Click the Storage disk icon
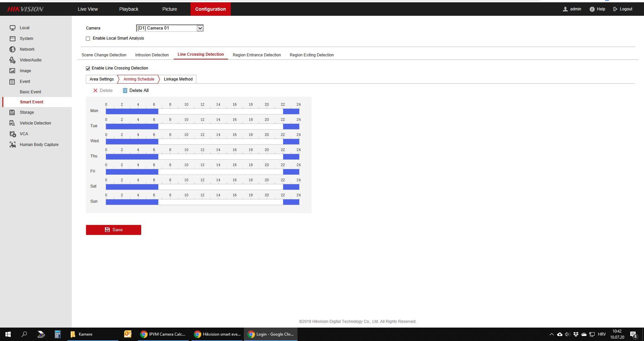644x341 pixels. tap(12, 112)
